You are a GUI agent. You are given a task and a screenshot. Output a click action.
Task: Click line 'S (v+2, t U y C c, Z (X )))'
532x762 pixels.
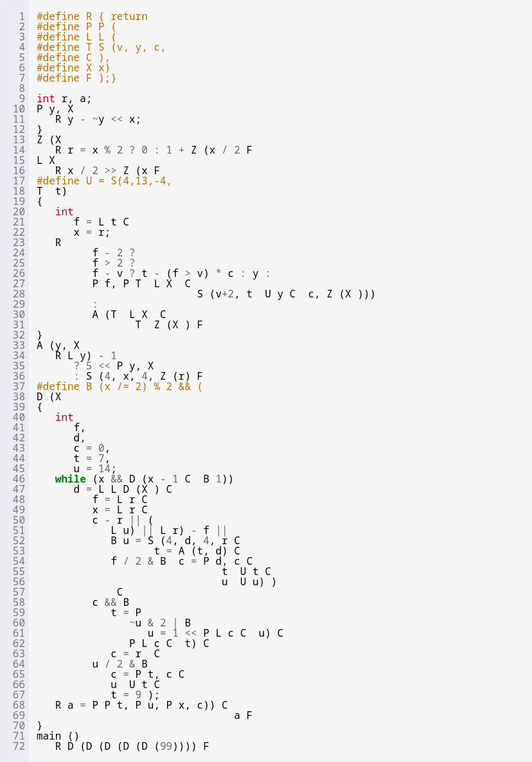pos(286,294)
